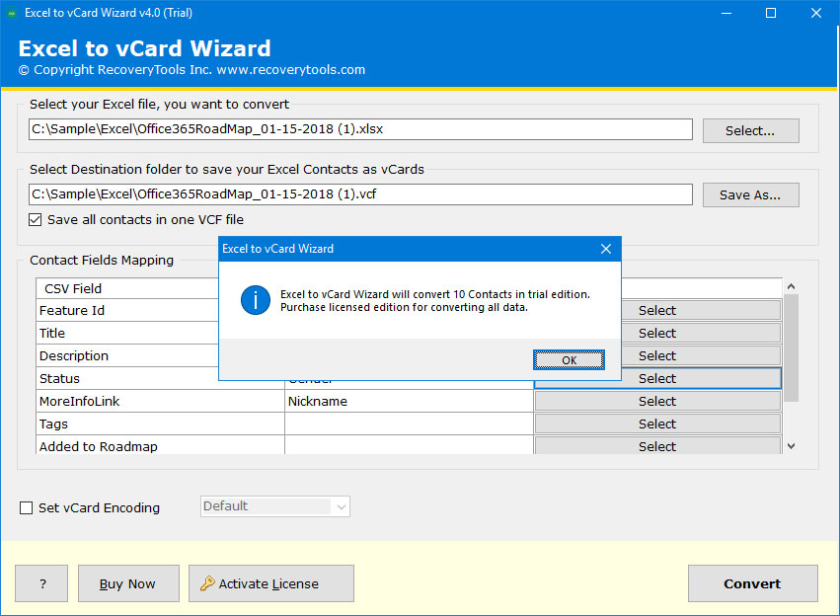Click Select button in Added to Roadmap row

657,445
